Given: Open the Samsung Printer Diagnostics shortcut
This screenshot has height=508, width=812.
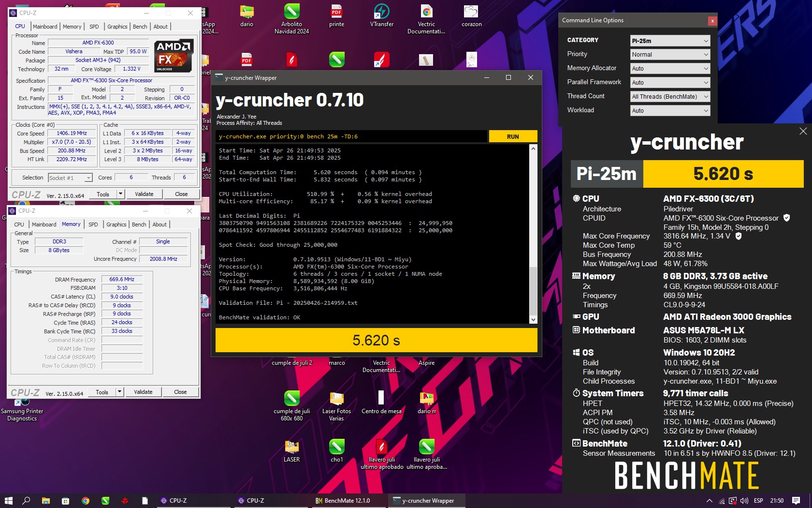Looking at the screenshot, I should coord(22,409).
